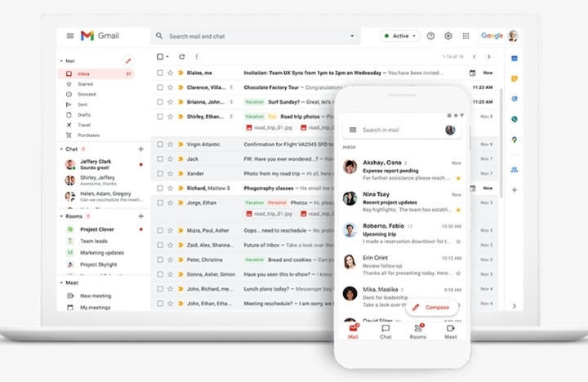The width and height of the screenshot is (588, 382).
Task: Click the refresh icon in the mail toolbar
Action: coord(182,56)
